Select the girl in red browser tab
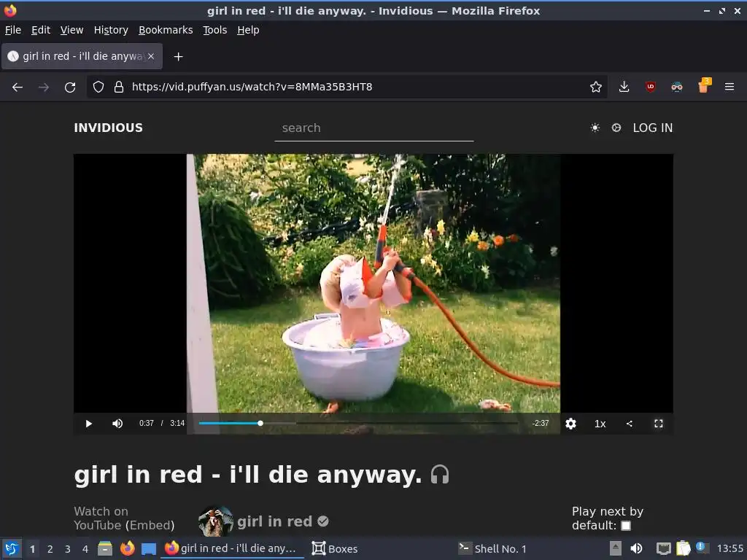Screen dimensions: 747x560 point(82,56)
